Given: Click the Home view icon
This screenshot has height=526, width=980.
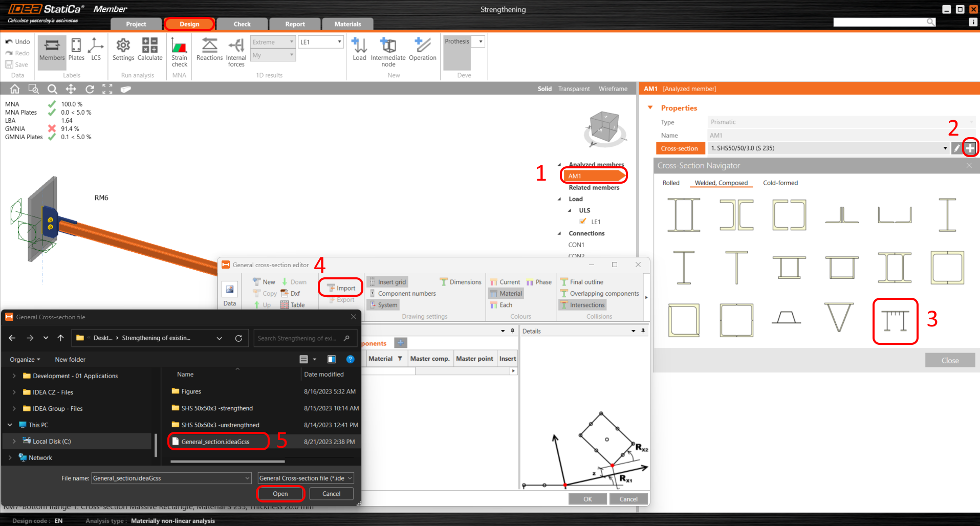Looking at the screenshot, I should (15, 89).
